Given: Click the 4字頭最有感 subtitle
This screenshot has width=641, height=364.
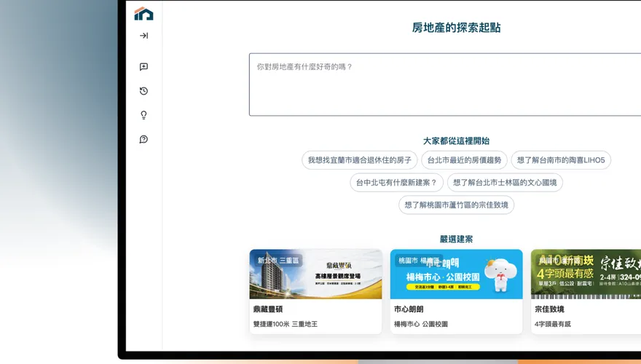Looking at the screenshot, I should (552, 324).
